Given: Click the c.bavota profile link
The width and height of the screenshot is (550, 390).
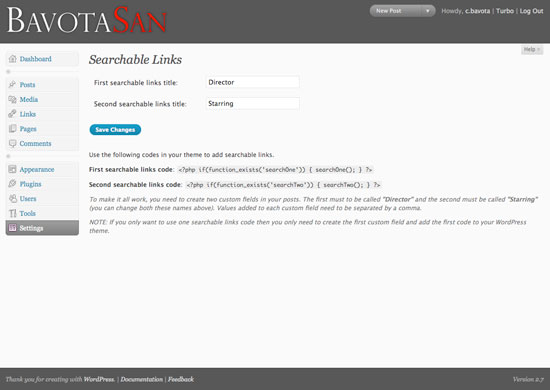Looking at the screenshot, I should pyautogui.click(x=477, y=11).
